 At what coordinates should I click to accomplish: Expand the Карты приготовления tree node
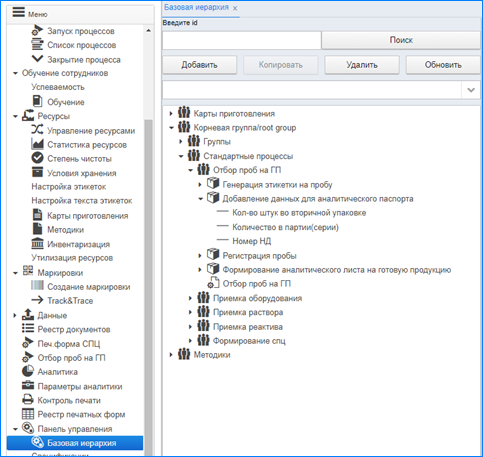tap(171, 114)
